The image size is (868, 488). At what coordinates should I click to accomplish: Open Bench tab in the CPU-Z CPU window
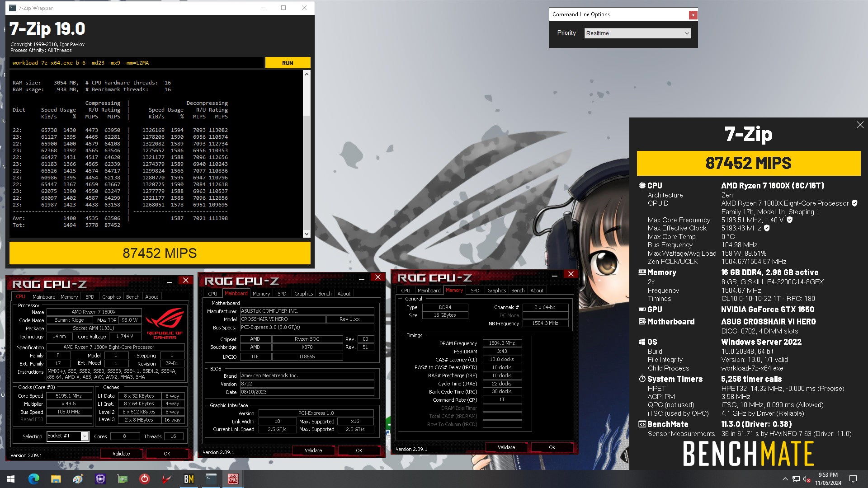tap(132, 297)
